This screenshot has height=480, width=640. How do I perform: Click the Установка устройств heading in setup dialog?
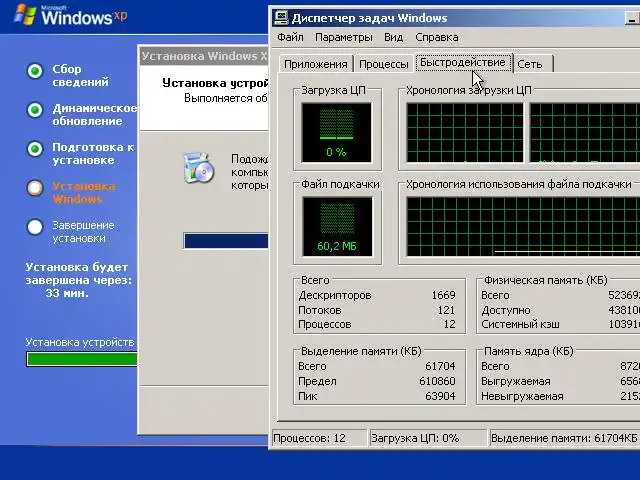[215, 83]
